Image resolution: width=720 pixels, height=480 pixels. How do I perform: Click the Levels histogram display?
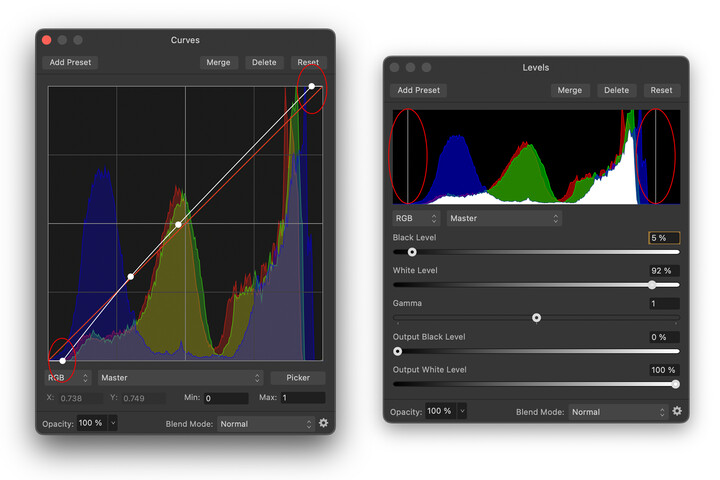tap(536, 157)
